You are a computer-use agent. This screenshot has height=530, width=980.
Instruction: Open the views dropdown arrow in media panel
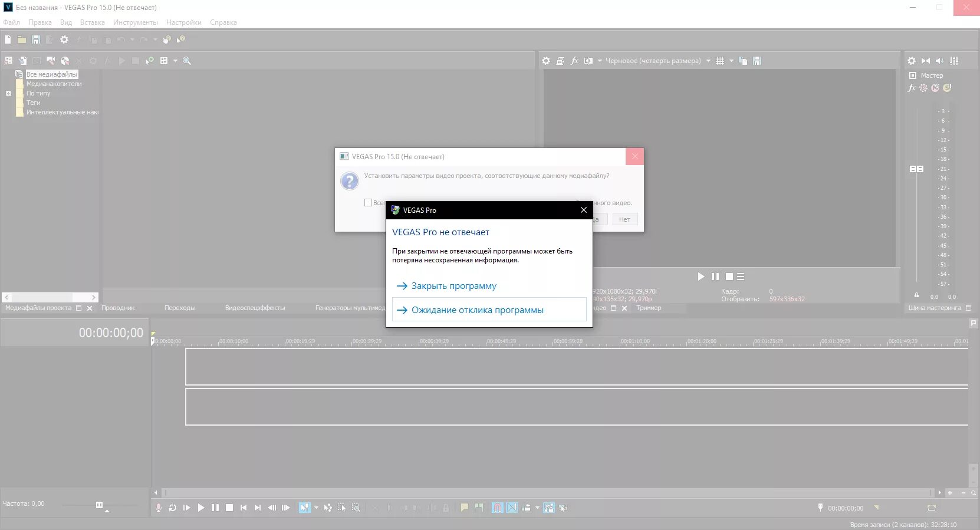(175, 61)
